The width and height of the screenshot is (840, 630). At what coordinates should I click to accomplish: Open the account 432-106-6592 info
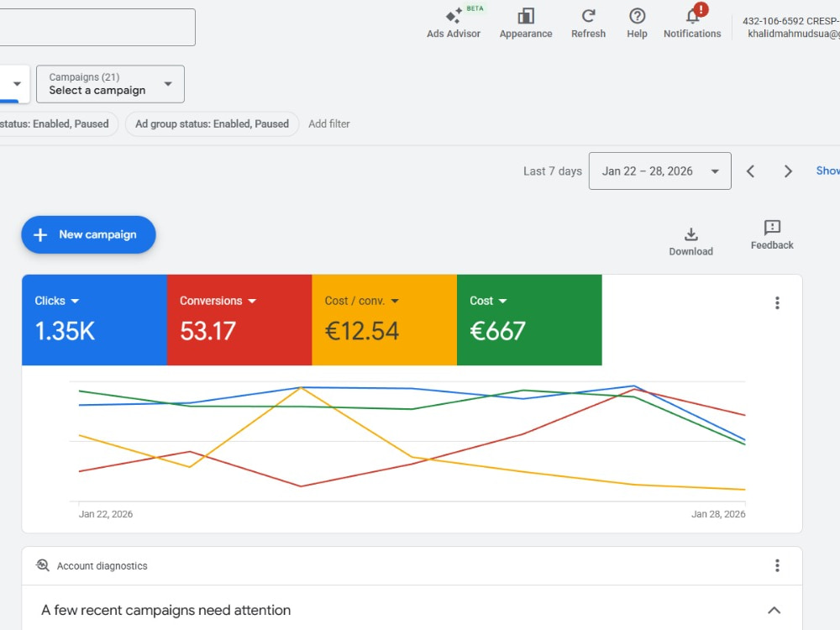click(x=791, y=28)
